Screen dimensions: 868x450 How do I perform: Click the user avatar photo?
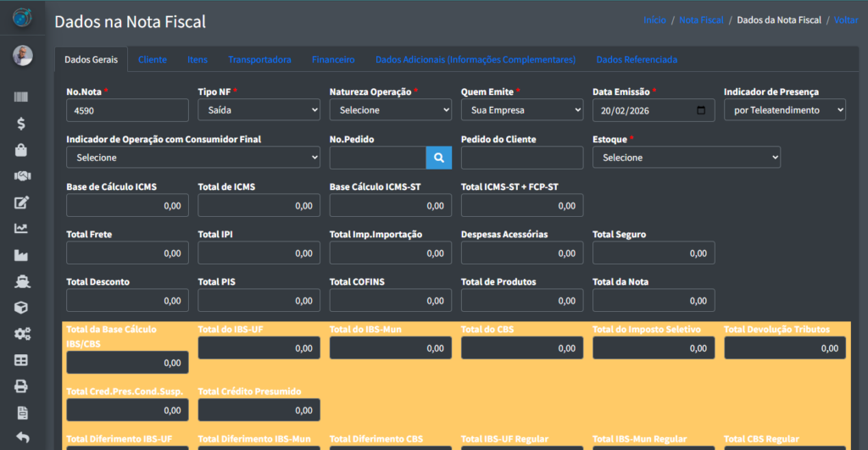[23, 56]
